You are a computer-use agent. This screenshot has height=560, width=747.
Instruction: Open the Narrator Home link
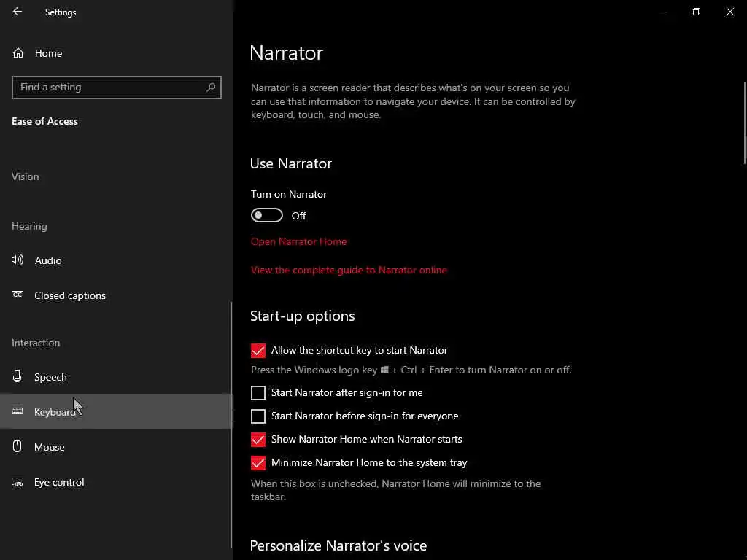point(298,241)
